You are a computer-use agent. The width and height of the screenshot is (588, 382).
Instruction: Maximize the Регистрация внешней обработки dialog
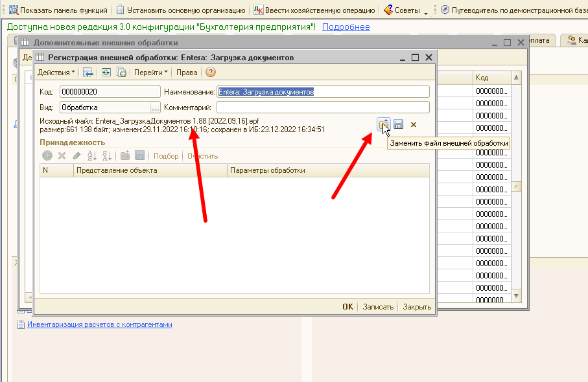point(415,57)
